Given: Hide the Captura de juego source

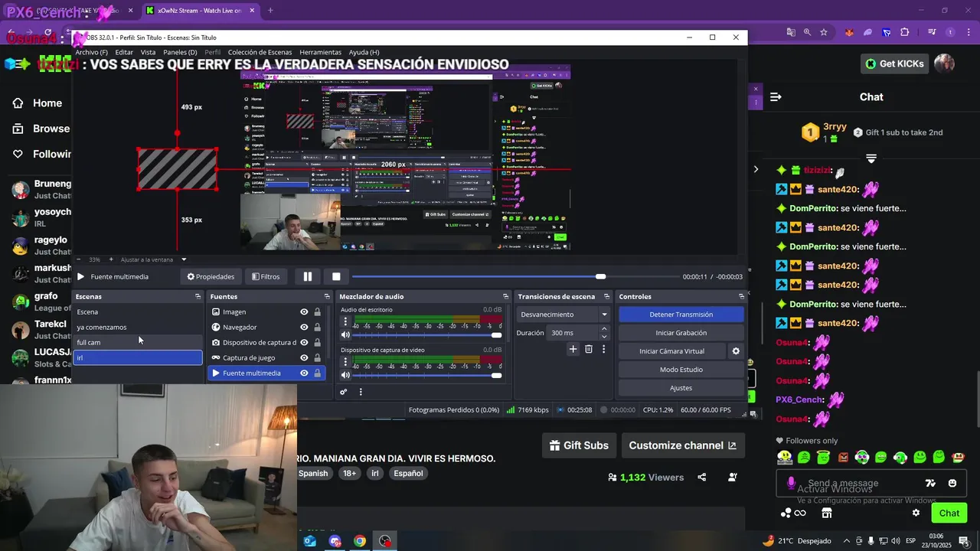Looking at the screenshot, I should (x=304, y=357).
